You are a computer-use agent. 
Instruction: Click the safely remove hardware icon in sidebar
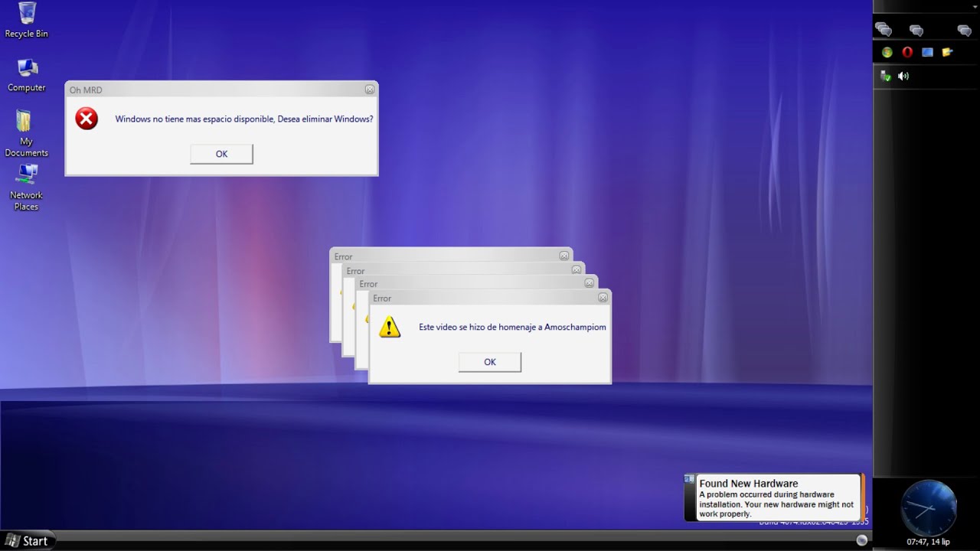point(886,76)
